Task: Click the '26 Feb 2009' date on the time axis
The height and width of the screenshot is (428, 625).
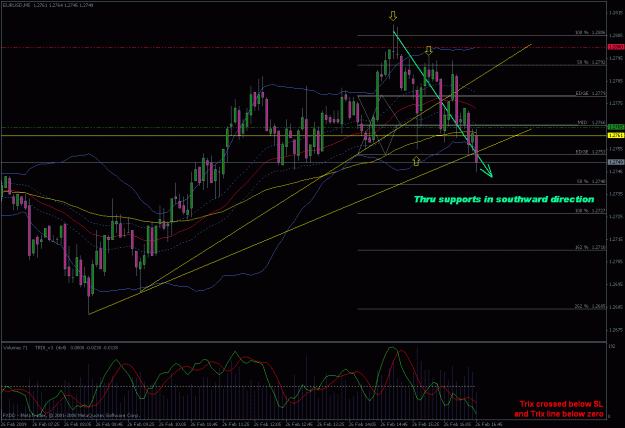Action: point(14,424)
